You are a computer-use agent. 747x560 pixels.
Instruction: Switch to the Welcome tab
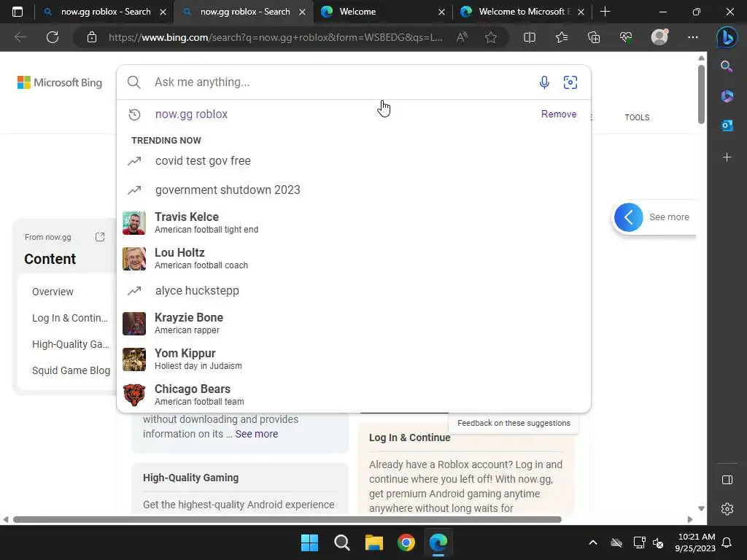(x=381, y=12)
